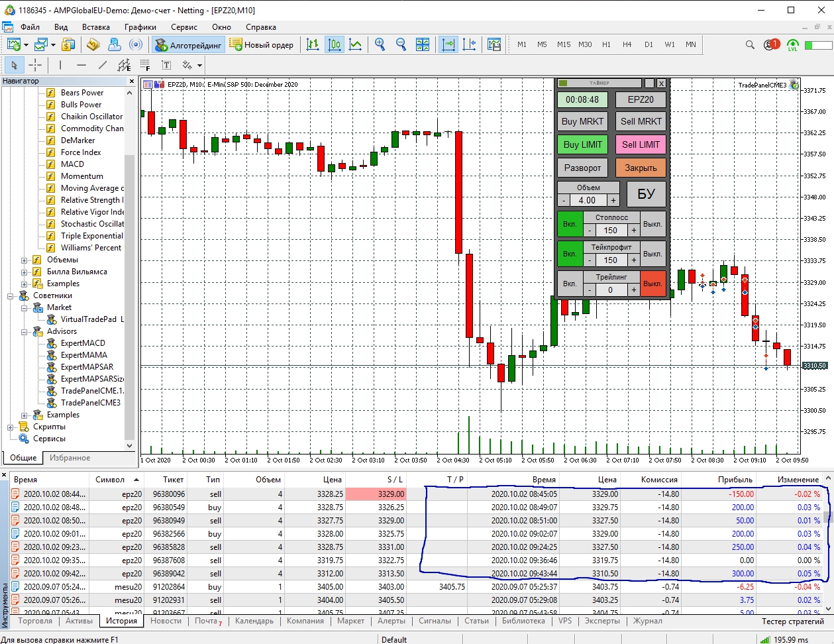
Task: Click the Объем value field 4.00
Action: tap(588, 200)
